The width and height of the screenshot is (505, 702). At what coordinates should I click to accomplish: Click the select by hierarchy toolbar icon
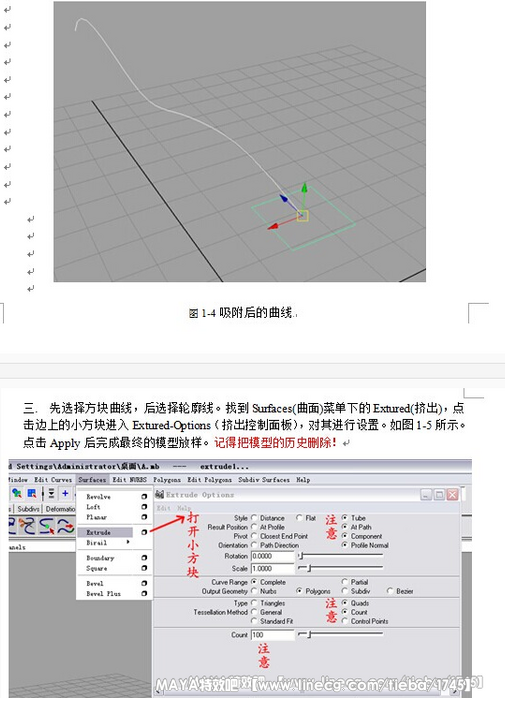point(17,493)
